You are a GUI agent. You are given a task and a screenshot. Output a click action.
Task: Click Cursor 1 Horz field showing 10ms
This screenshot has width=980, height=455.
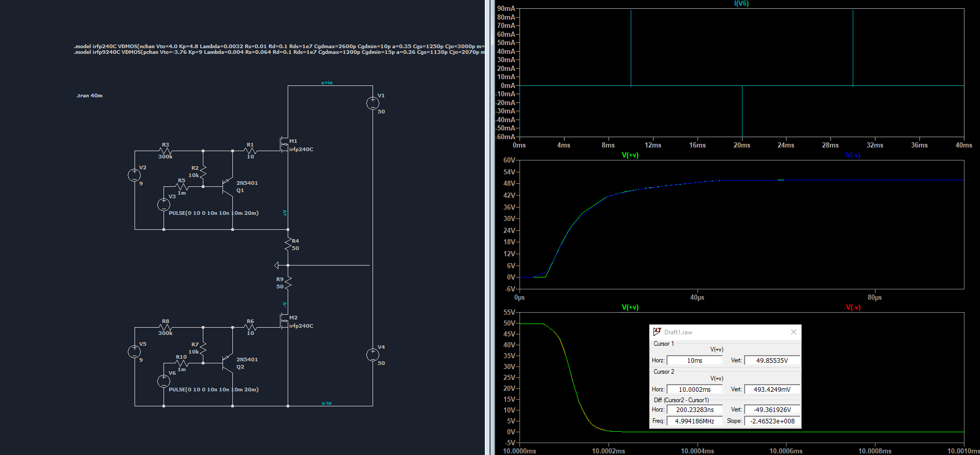[694, 360]
